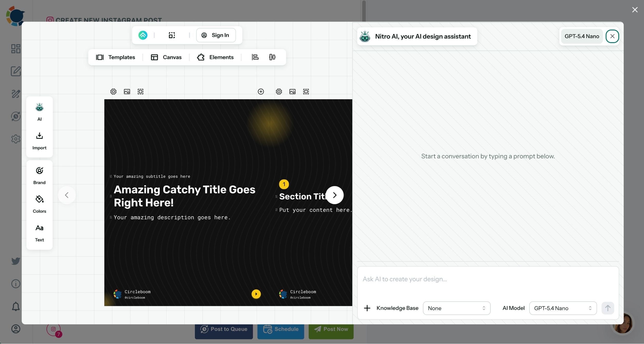Screen dimensions: 644x344
Task: Close the design modal with top-right X
Action: coord(635,10)
